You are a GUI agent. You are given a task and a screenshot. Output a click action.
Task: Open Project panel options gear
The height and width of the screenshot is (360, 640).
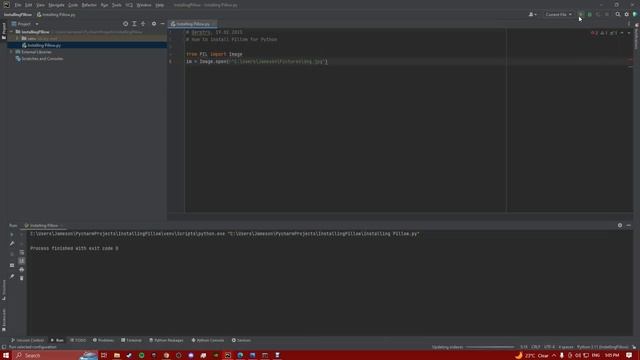[x=154, y=24]
